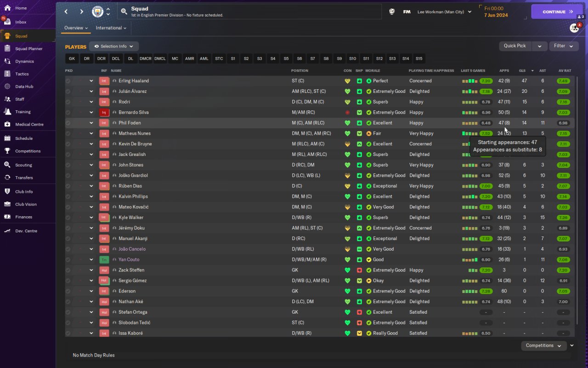Screen dimensions: 588x368
Task: Sort by the MORALE column header
Action: pyautogui.click(x=373, y=71)
